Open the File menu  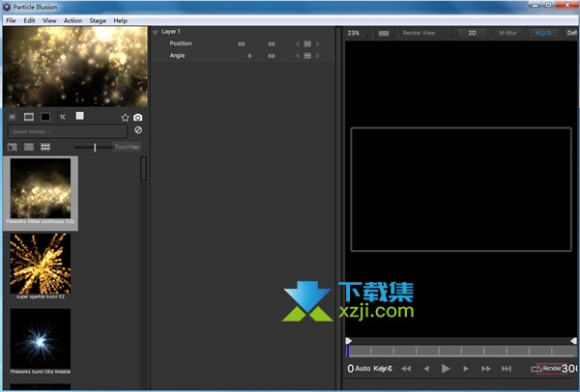11,20
